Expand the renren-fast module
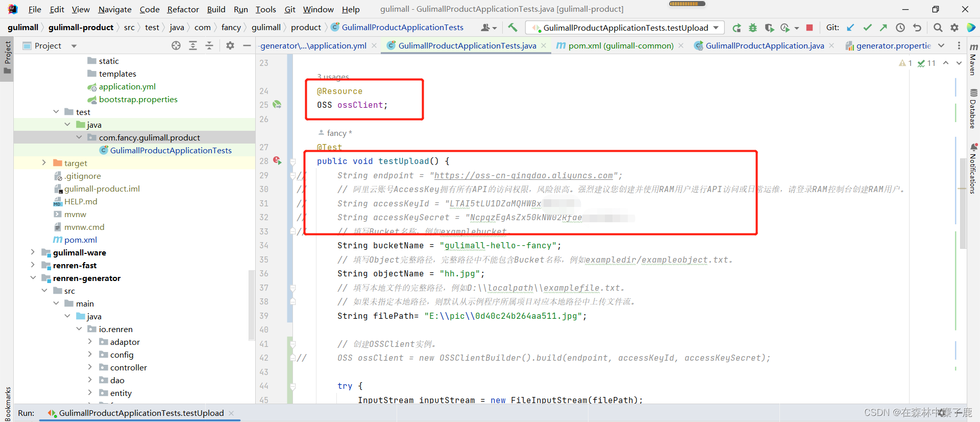Image resolution: width=980 pixels, height=422 pixels. [x=33, y=265]
